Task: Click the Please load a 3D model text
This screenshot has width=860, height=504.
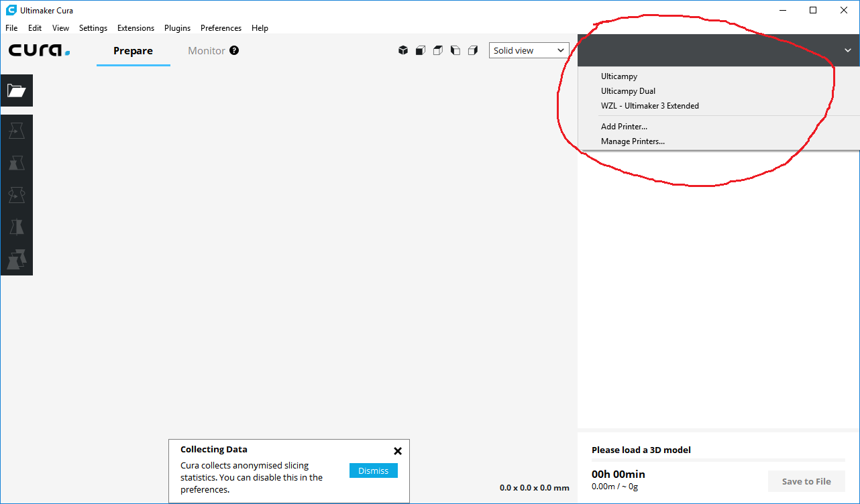Action: pyautogui.click(x=641, y=450)
